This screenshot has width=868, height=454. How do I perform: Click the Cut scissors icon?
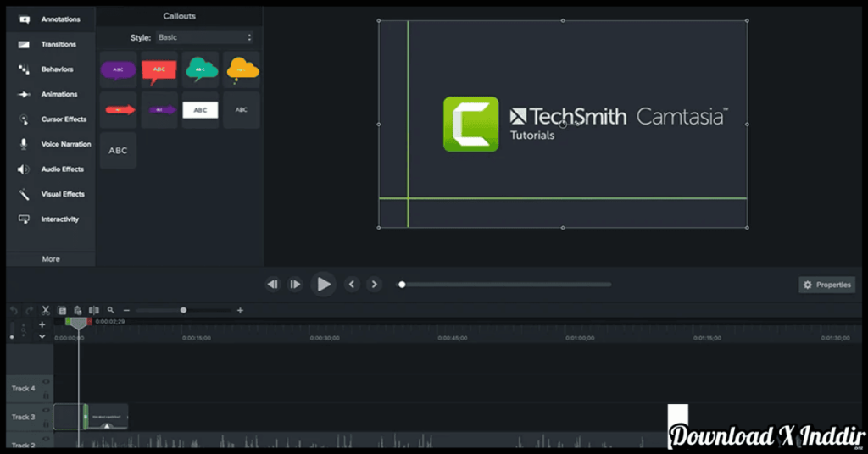(46, 310)
